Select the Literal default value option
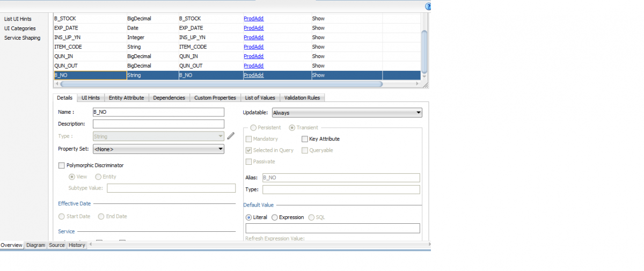The image size is (644, 271). (248, 217)
